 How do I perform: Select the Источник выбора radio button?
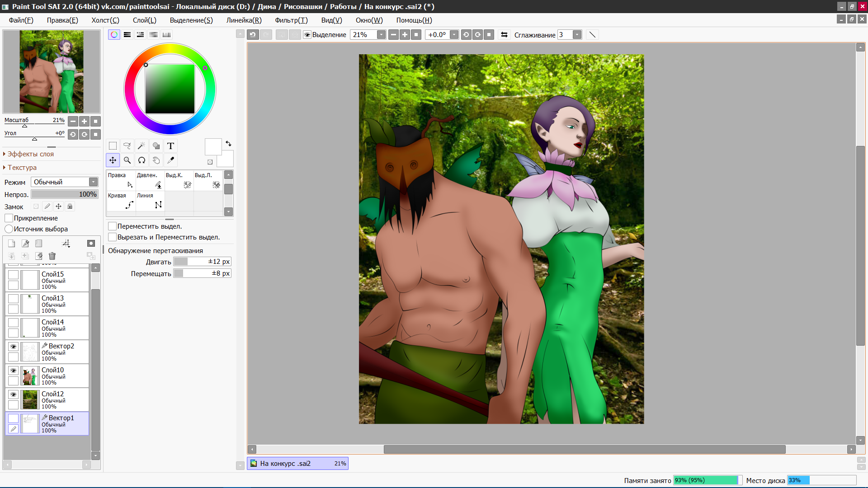pos(9,229)
